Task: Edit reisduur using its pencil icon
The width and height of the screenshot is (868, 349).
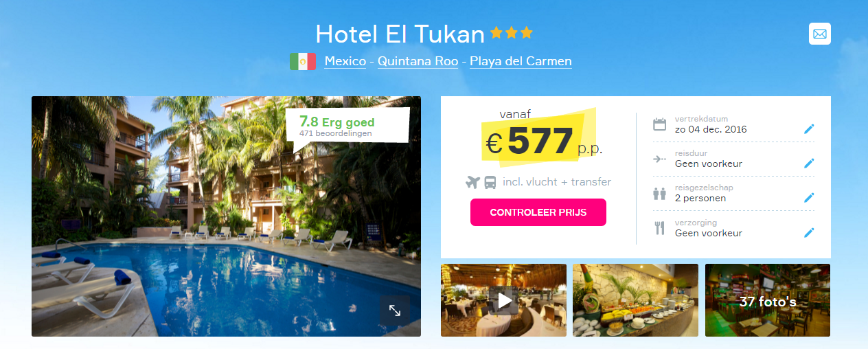Action: tap(809, 164)
